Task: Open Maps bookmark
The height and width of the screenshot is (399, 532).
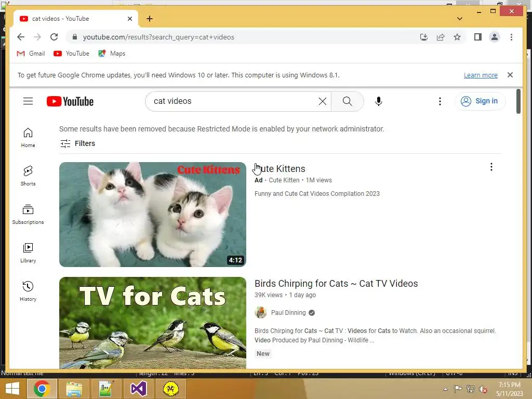Action: [112, 54]
